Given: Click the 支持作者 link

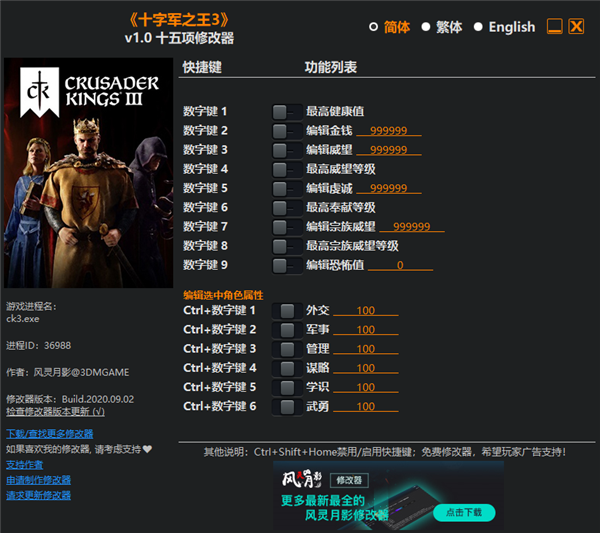Looking at the screenshot, I should pyautogui.click(x=25, y=465).
